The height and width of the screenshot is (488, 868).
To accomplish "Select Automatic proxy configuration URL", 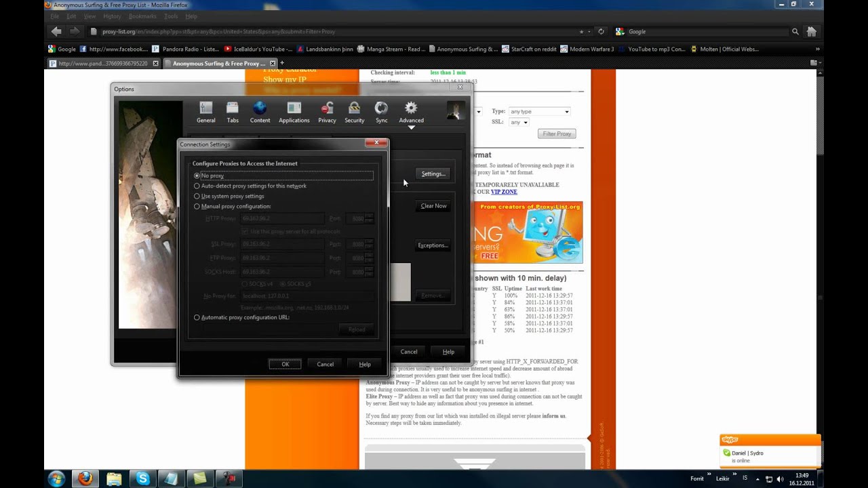I will [x=197, y=317].
